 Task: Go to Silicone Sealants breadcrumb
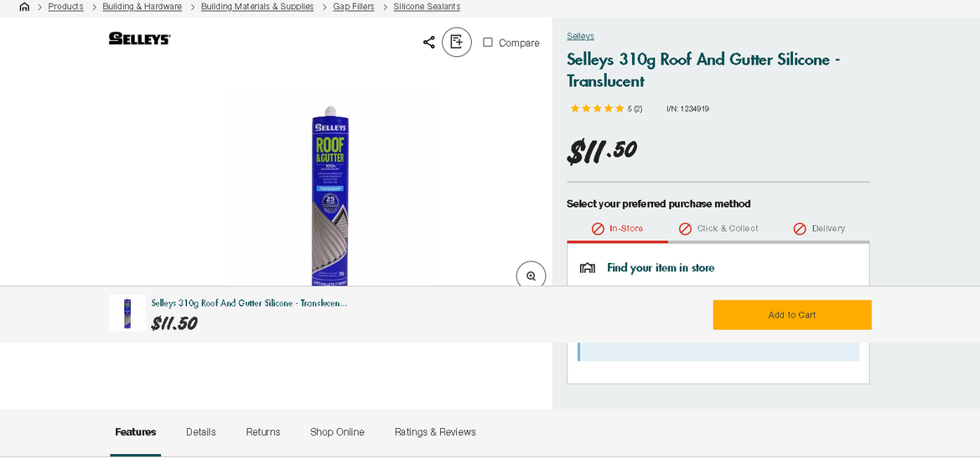point(427,7)
